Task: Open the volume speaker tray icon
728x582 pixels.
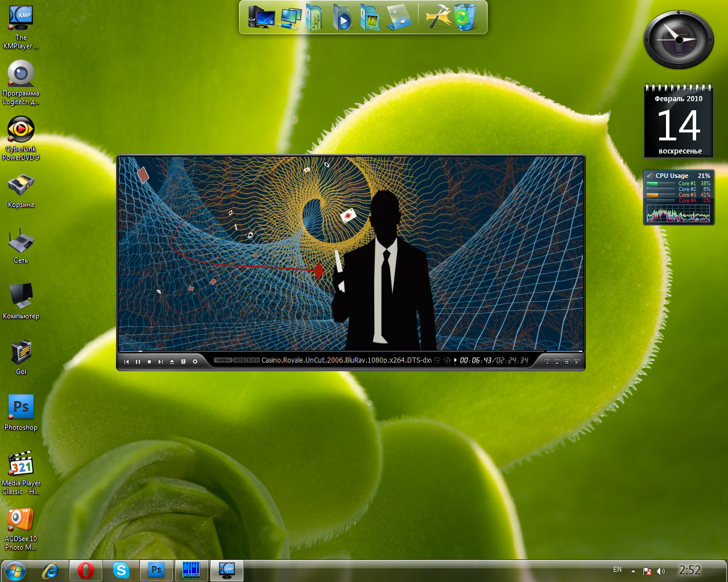Action: click(660, 571)
